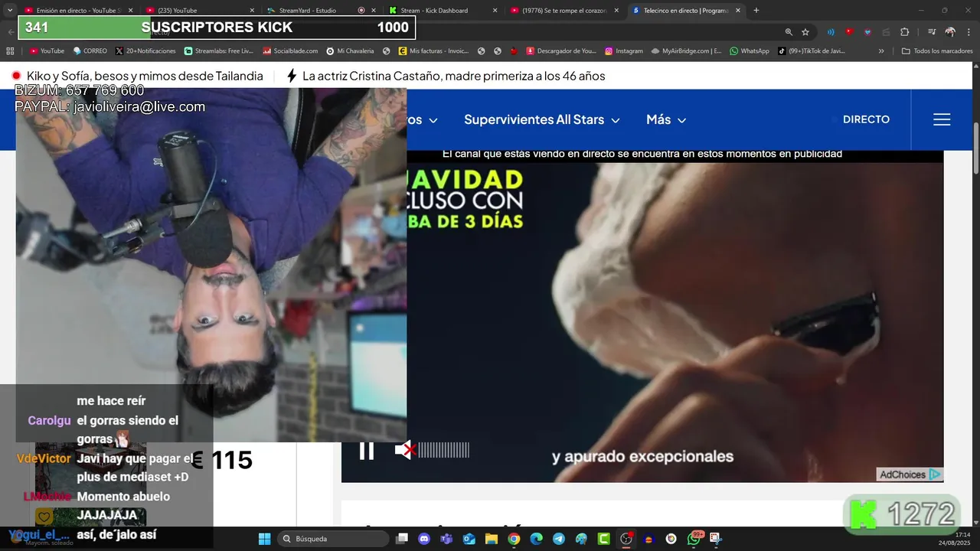Open CORREO bookmark
The image size is (980, 551).
click(x=90, y=51)
